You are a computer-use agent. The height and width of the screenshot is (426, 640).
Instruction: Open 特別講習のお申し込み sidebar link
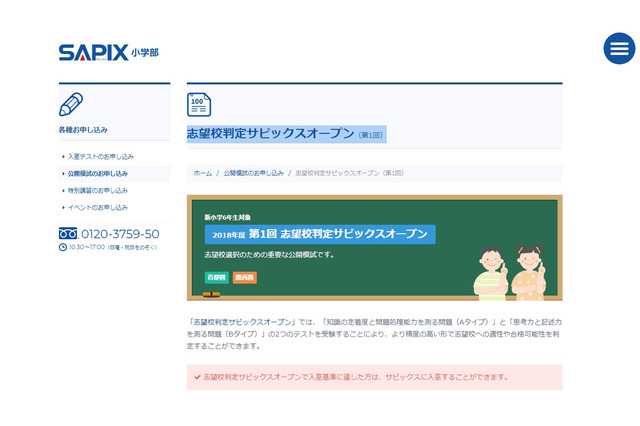pyautogui.click(x=98, y=191)
